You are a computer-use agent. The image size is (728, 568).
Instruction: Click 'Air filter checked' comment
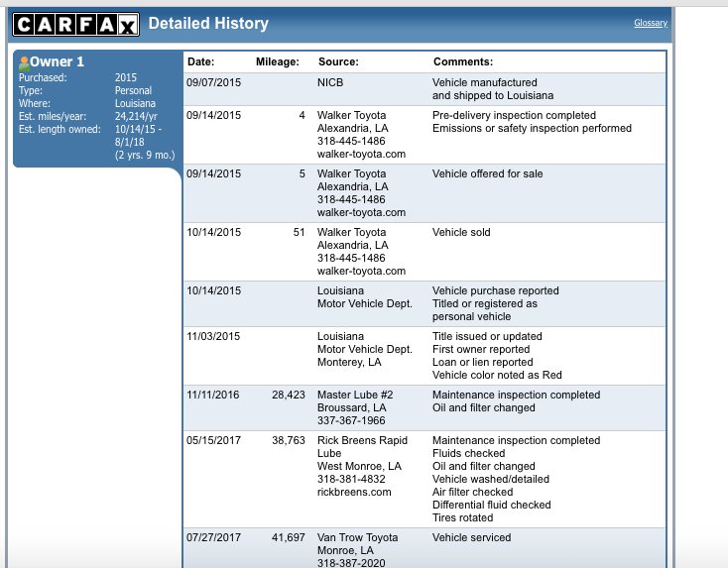click(x=473, y=492)
